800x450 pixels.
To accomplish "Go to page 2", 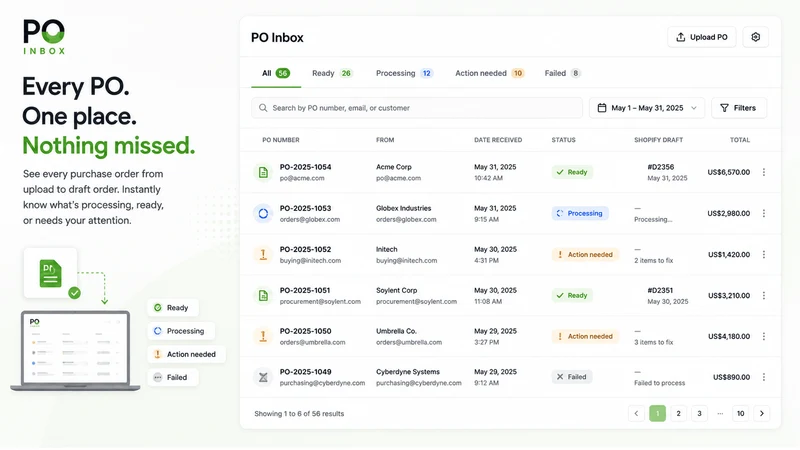I will click(x=679, y=414).
